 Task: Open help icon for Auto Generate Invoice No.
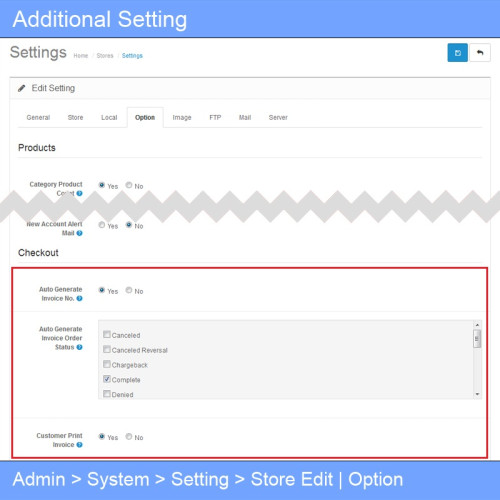click(79, 298)
